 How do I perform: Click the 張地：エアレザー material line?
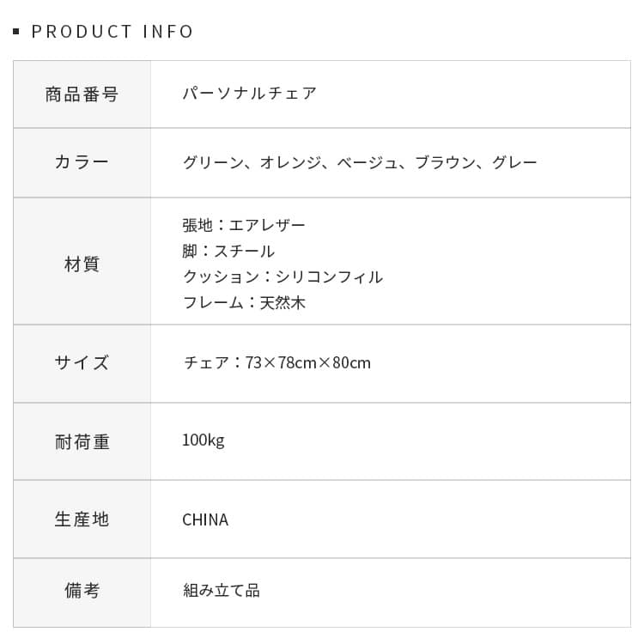pos(244,225)
